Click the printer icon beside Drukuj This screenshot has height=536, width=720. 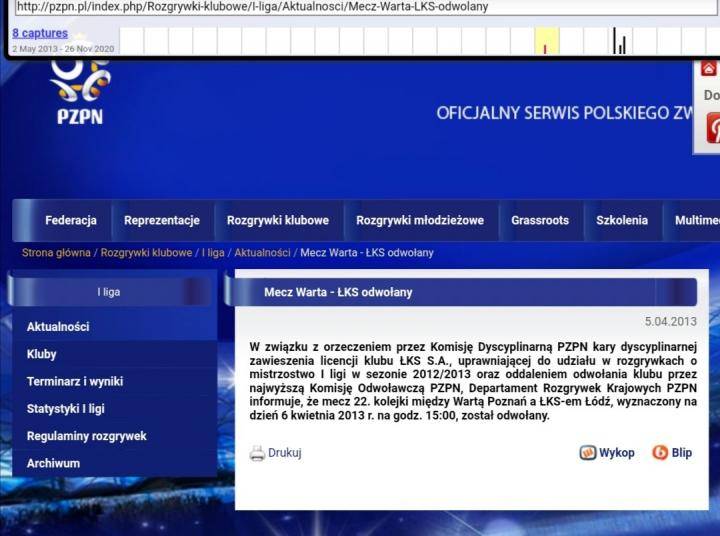257,453
